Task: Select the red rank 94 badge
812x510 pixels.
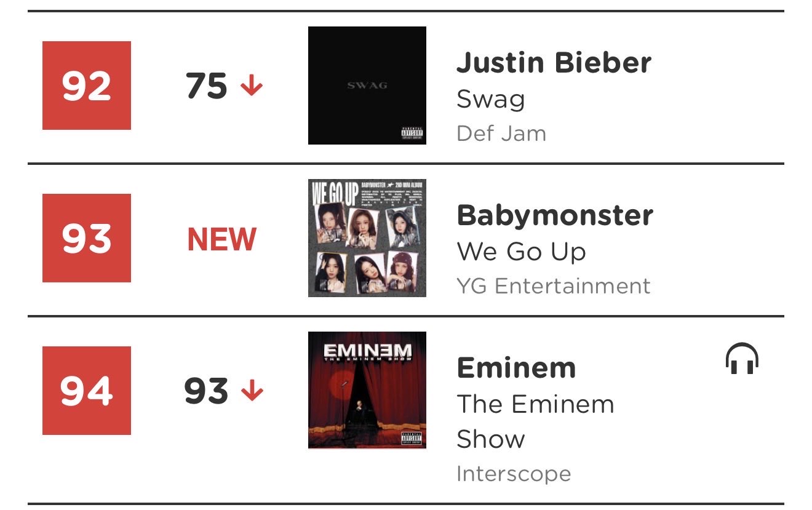Action: 87,391
